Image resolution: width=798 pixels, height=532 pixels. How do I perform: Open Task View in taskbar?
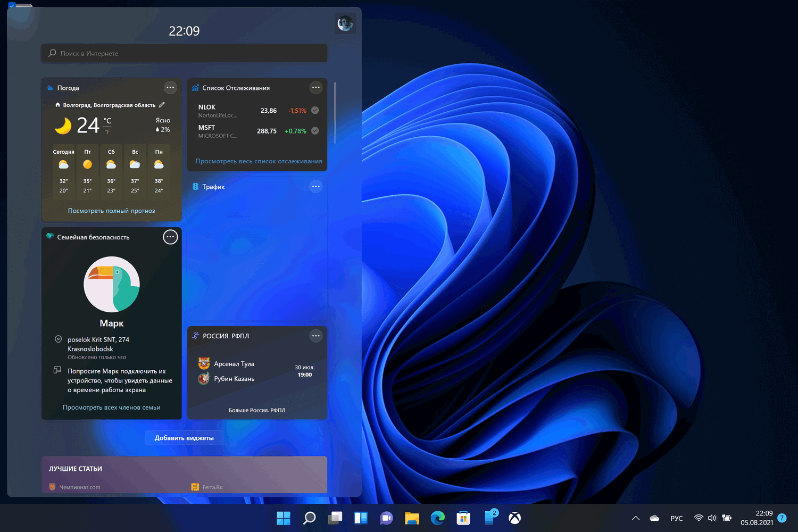click(335, 518)
